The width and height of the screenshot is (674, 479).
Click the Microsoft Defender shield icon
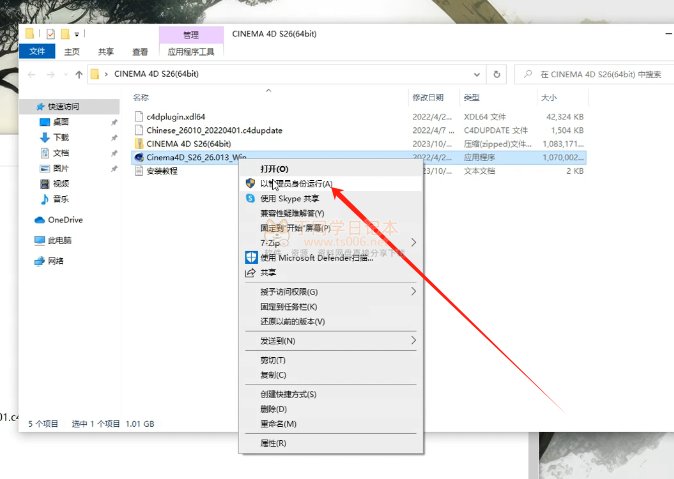[x=251, y=258]
